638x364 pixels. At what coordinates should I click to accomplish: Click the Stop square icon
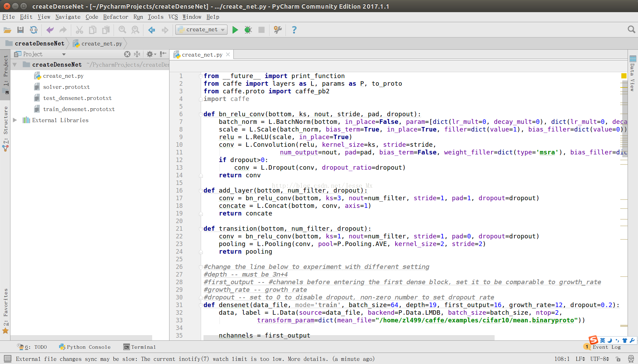262,30
